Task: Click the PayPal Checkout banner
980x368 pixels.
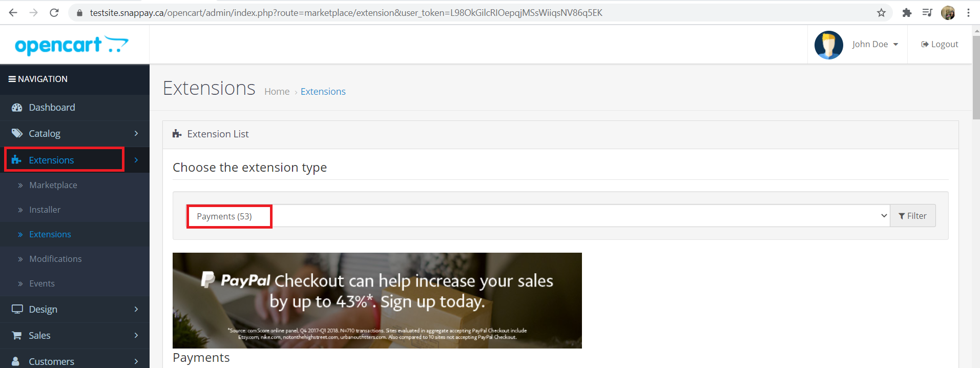Action: [x=377, y=300]
